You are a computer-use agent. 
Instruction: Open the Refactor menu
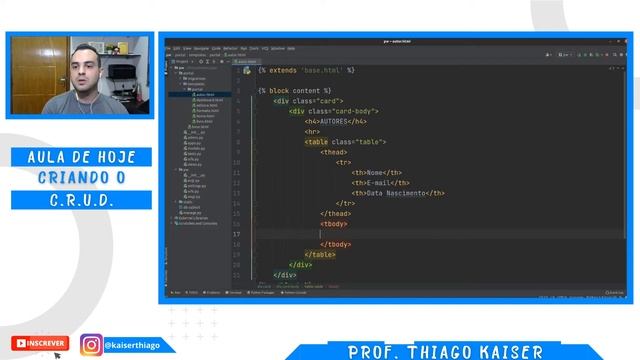click(230, 48)
